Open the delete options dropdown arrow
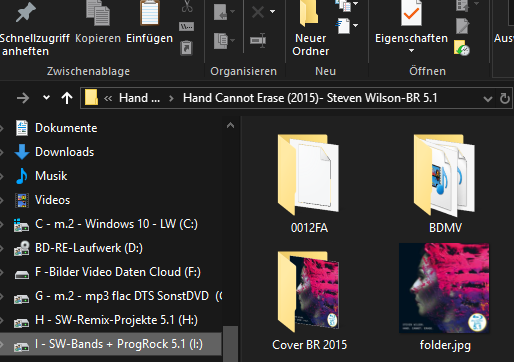 coord(273,12)
